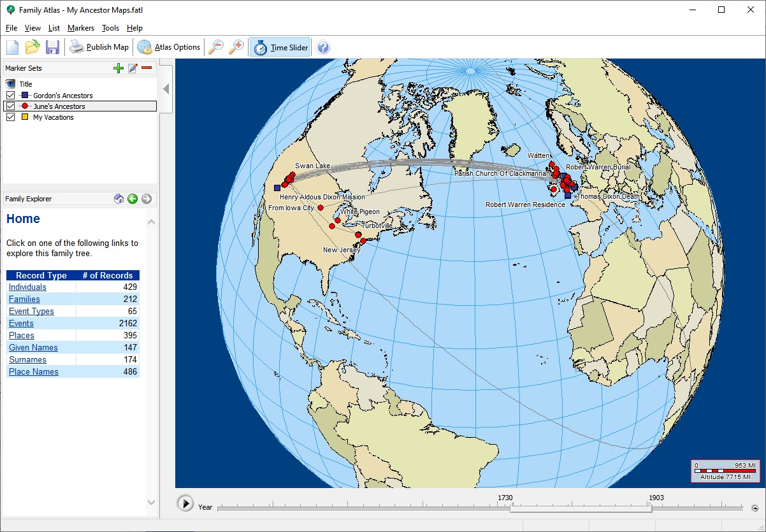766x532 pixels.
Task: Add a new marker set
Action: click(118, 68)
